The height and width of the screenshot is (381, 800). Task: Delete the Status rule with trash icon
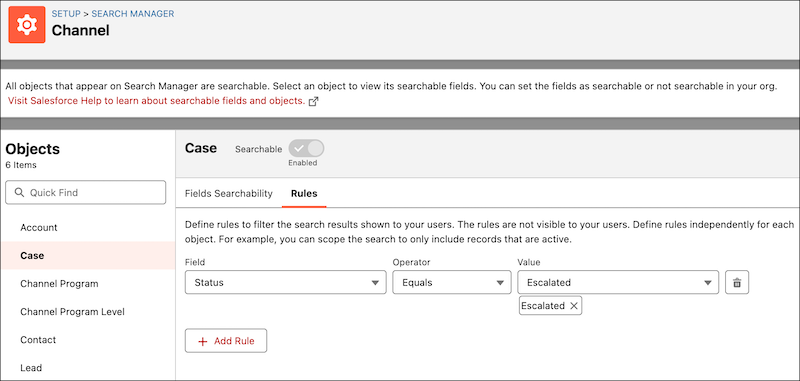(x=737, y=283)
